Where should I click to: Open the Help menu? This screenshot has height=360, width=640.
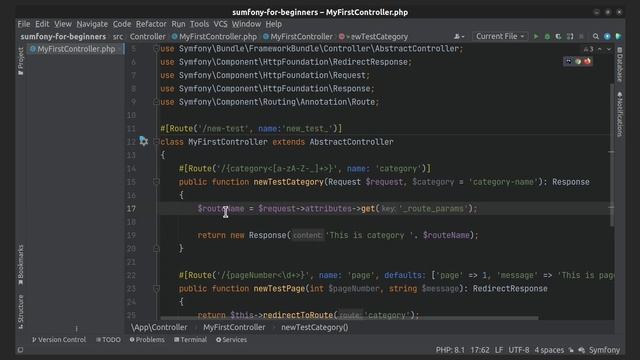[273, 24]
